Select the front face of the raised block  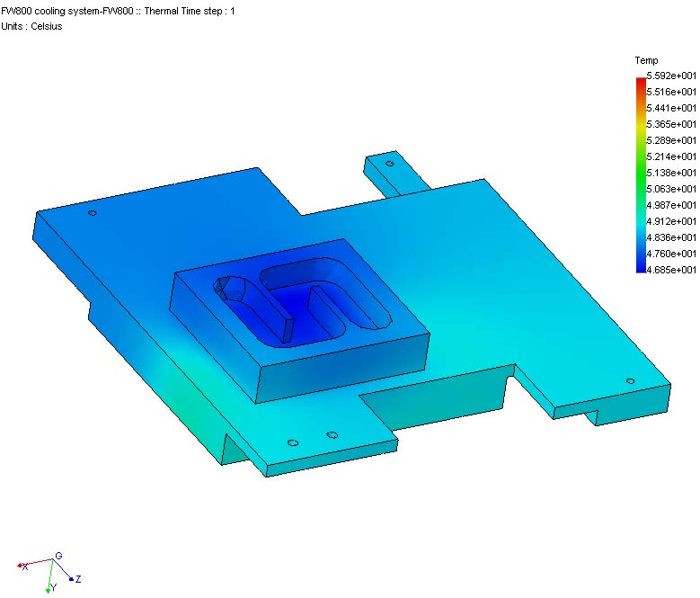(341, 364)
